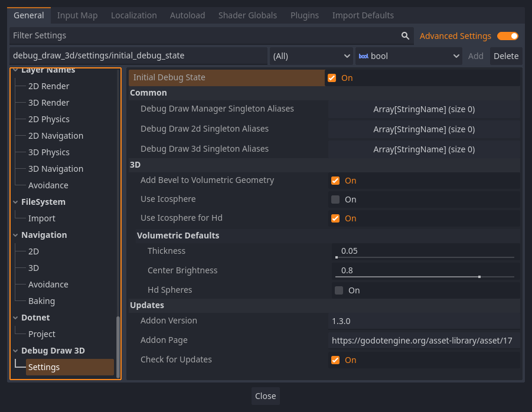532x412 pixels.
Task: Open the (All) feature filter dropdown
Action: 311,56
